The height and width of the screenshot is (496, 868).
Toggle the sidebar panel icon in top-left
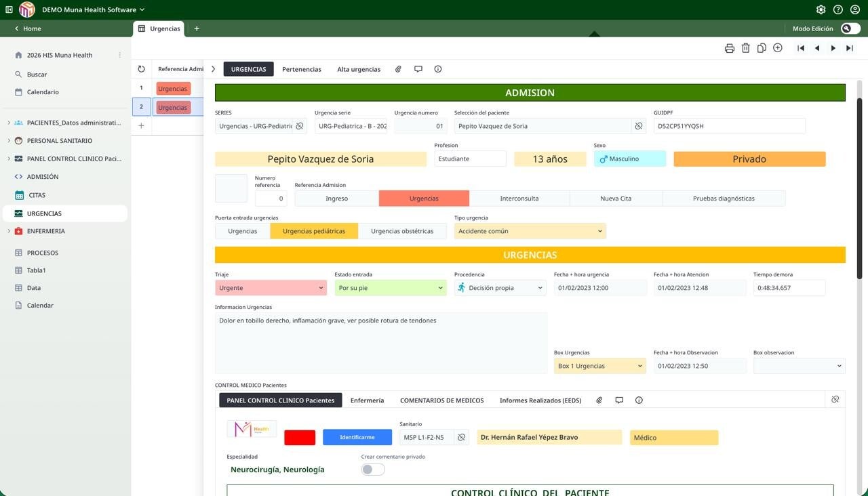[9, 9]
